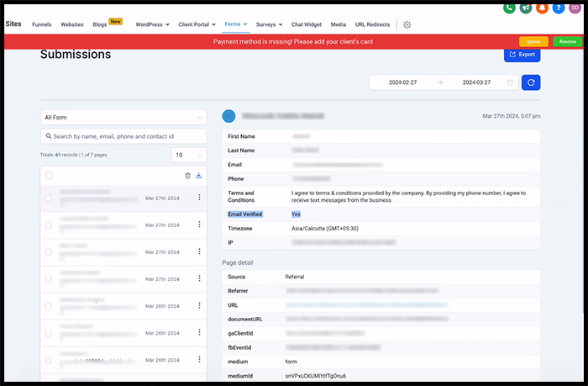Open the orange notifications bell
Viewport: 588px width, 386px height.
[542, 8]
